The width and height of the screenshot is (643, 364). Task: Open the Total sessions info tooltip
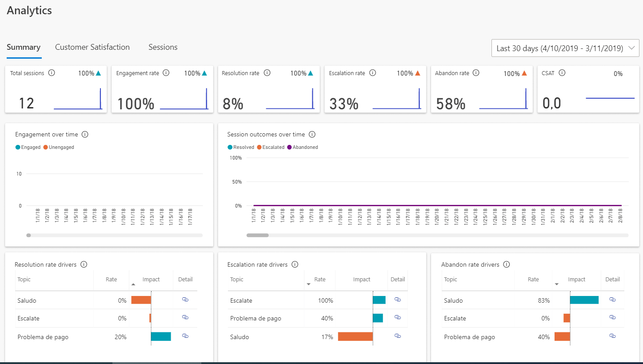coord(51,73)
